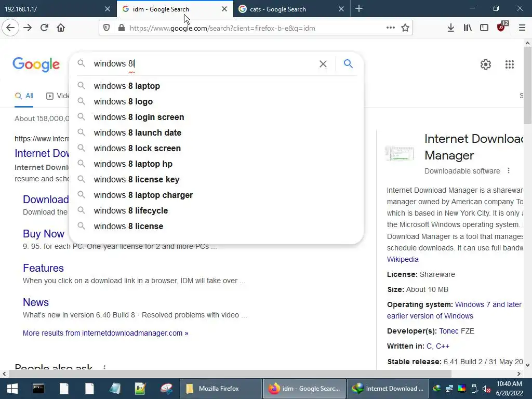Click into the Google search field

204,64
